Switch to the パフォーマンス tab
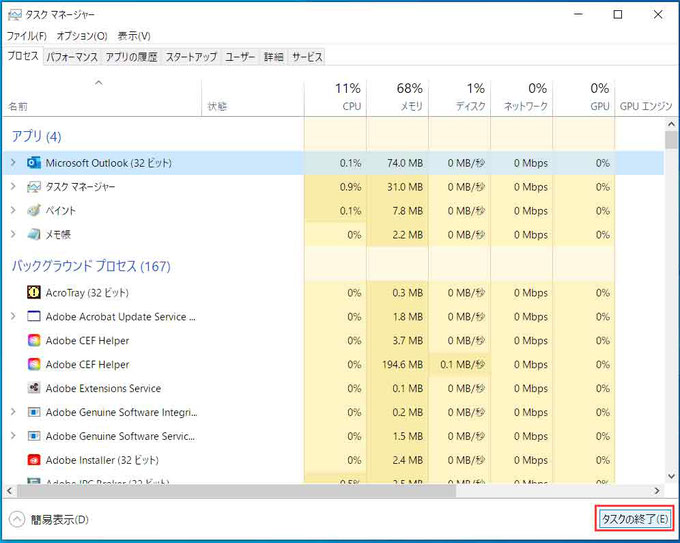This screenshot has height=543, width=680. click(72, 57)
